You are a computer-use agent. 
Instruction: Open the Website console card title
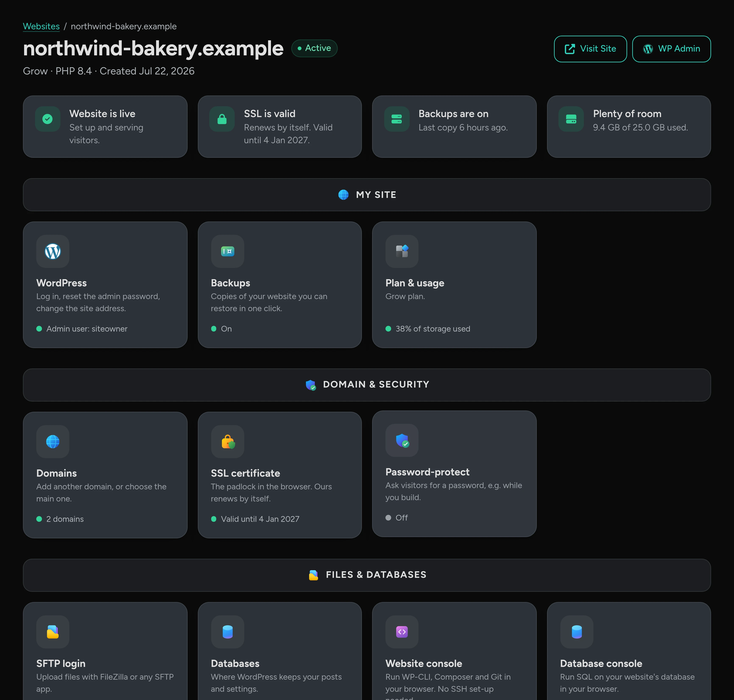424,664
